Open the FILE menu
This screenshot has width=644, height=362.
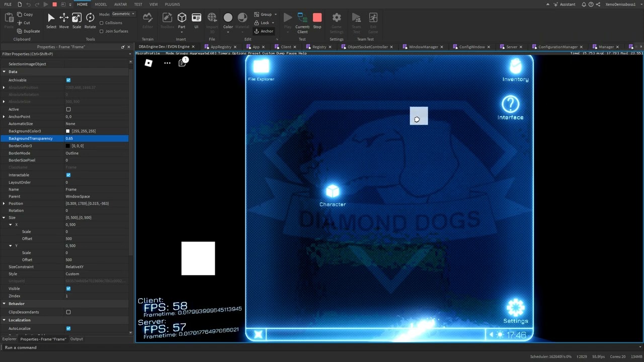[8, 5]
